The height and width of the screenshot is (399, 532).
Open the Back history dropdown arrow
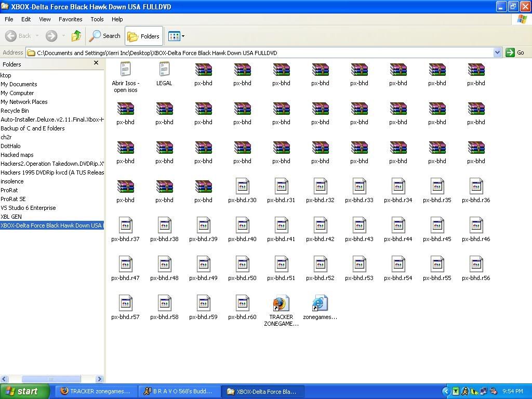pos(37,36)
